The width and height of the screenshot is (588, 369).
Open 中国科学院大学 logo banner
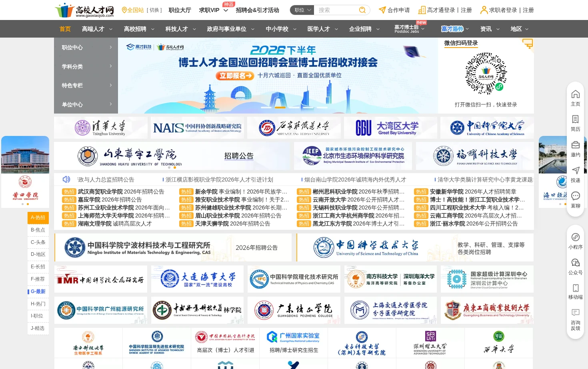pyautogui.click(x=487, y=128)
